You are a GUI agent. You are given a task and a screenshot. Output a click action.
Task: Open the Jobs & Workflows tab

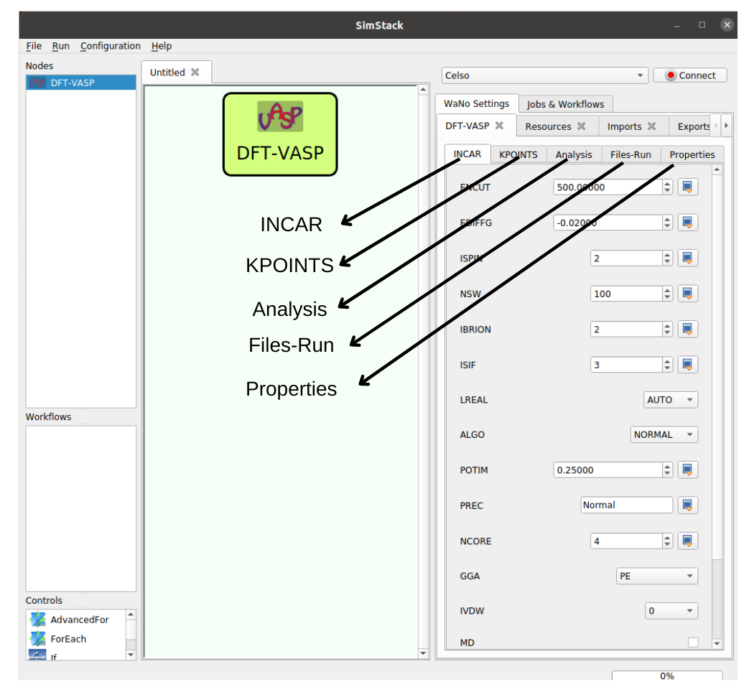(565, 104)
